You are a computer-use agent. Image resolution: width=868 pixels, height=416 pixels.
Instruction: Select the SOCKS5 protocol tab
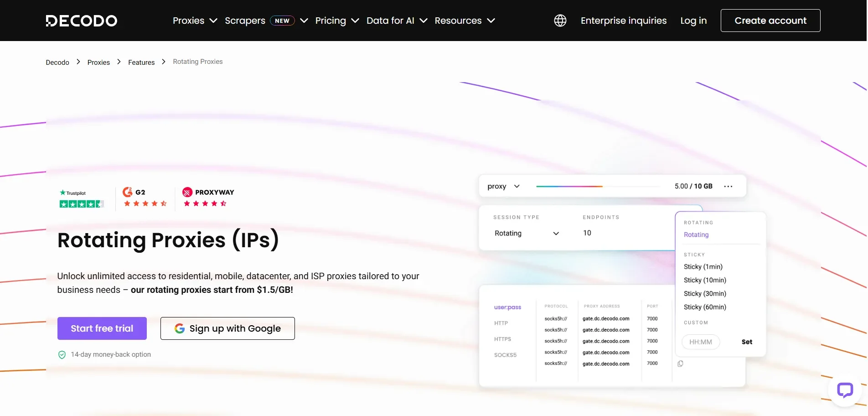click(x=505, y=355)
